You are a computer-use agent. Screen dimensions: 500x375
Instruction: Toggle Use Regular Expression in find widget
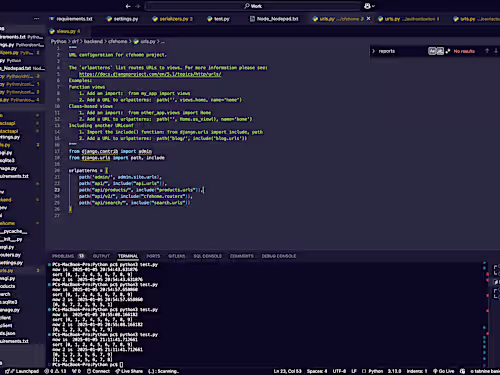point(448,51)
